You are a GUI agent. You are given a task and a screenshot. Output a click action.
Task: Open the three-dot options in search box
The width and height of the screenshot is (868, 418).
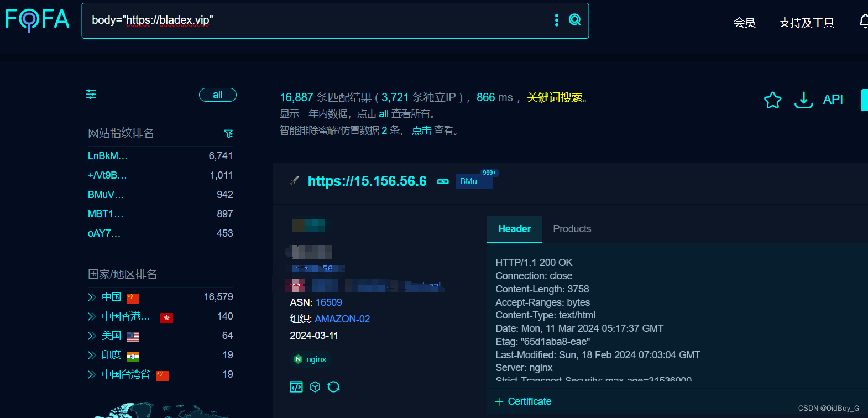click(x=556, y=20)
